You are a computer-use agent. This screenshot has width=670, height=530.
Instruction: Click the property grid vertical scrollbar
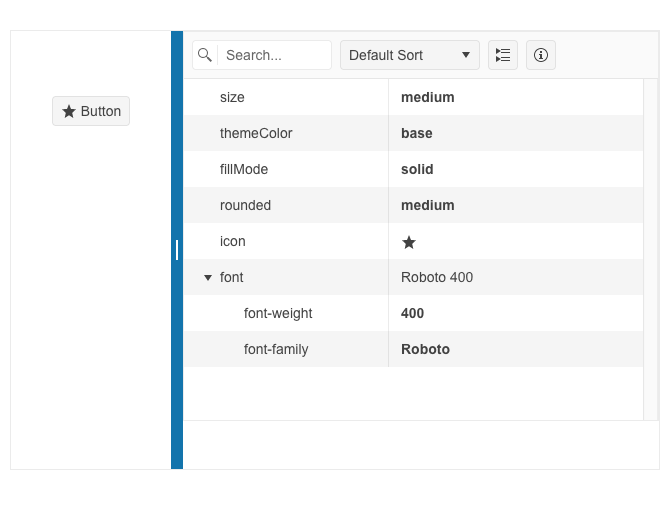pyautogui.click(x=651, y=249)
